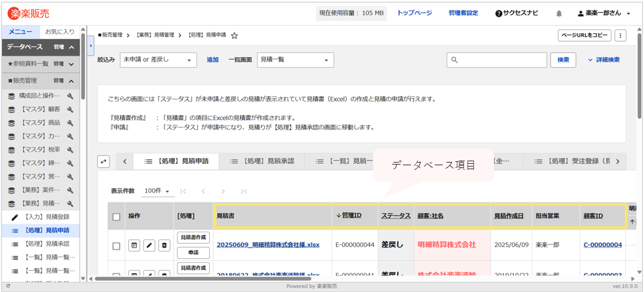Sort the table by the 見積作成日 header

(507, 216)
